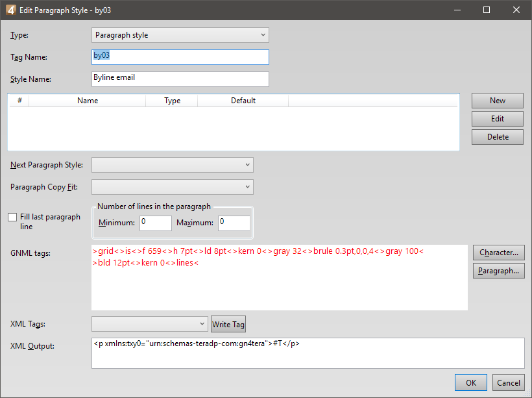Enable Fill last paragraph line checkbox
Viewport: 532px width, 398px height.
pos(12,218)
